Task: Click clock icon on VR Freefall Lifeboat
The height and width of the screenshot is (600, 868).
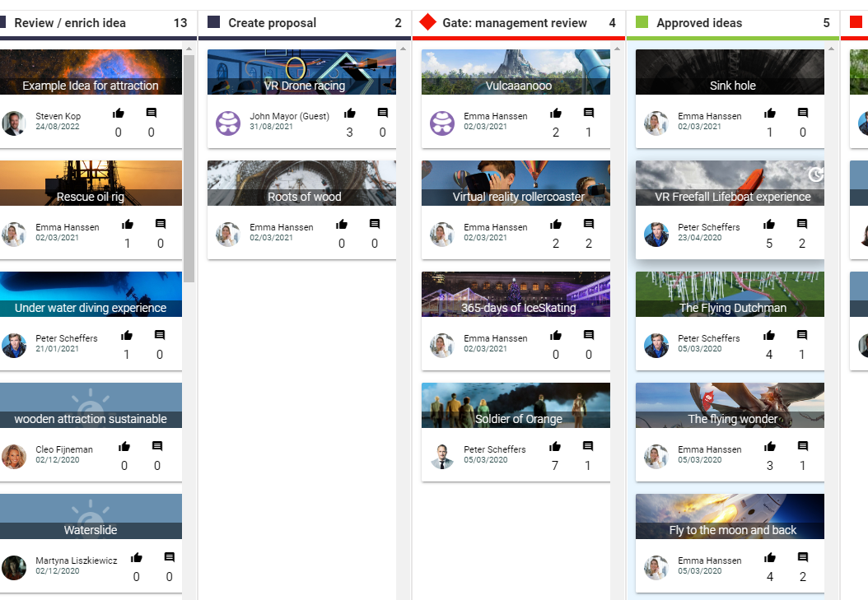Action: point(814,174)
